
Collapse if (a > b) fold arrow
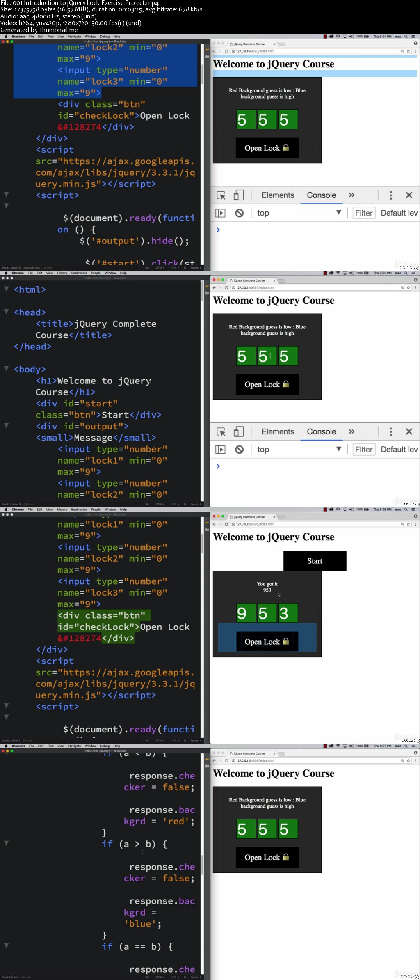click(6, 843)
